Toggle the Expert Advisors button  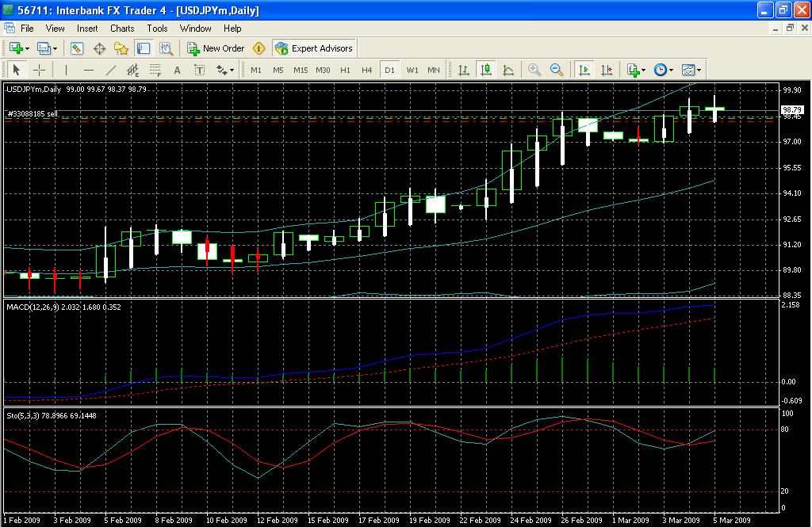point(314,48)
